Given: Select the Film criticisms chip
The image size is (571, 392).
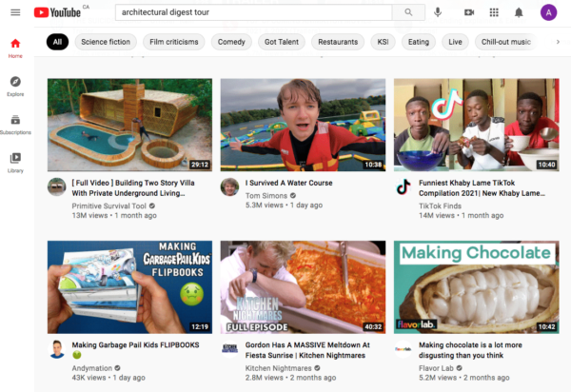Looking at the screenshot, I should pyautogui.click(x=174, y=42).
